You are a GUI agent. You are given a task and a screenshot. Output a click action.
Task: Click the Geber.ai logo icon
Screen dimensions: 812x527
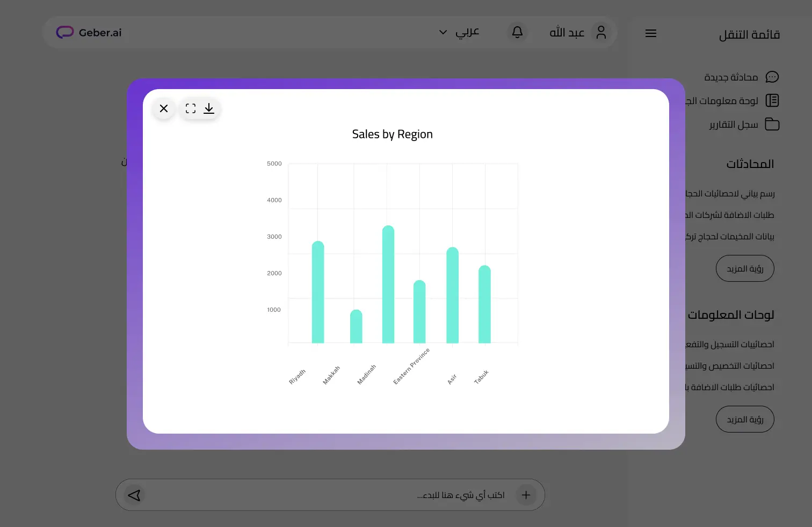(x=64, y=32)
